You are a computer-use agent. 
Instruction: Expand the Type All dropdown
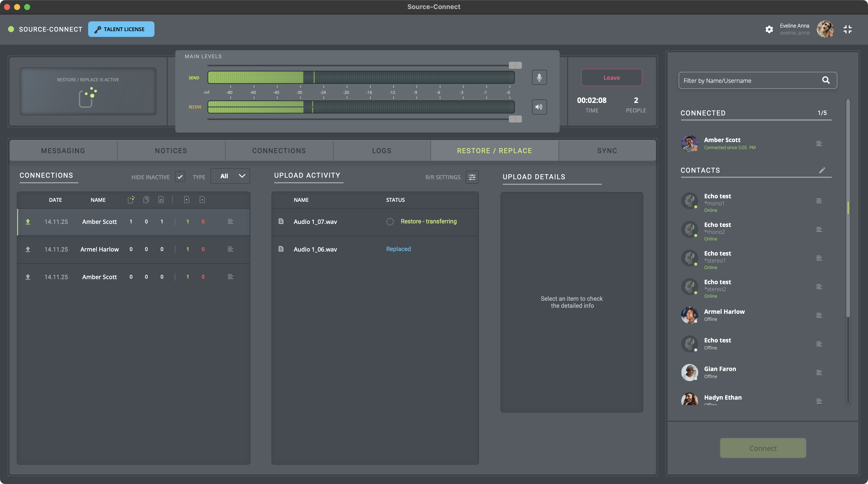[x=231, y=176]
